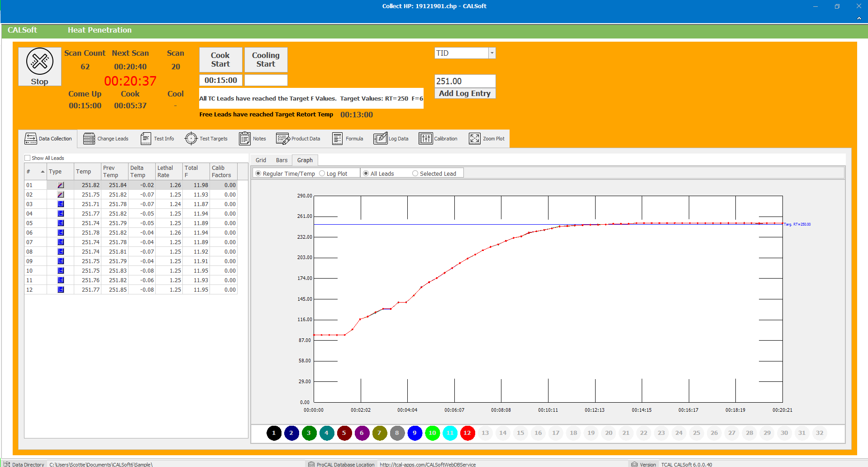Select lead row 06 in table

pos(131,233)
